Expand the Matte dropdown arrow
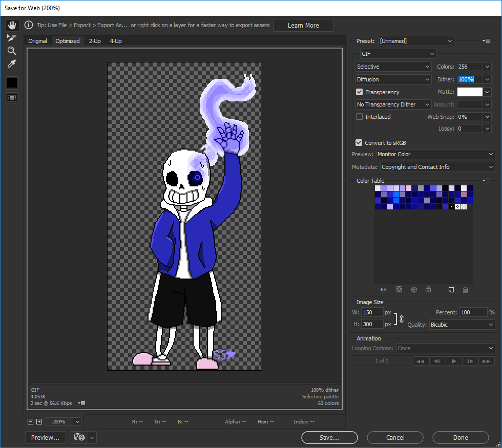 coord(487,92)
